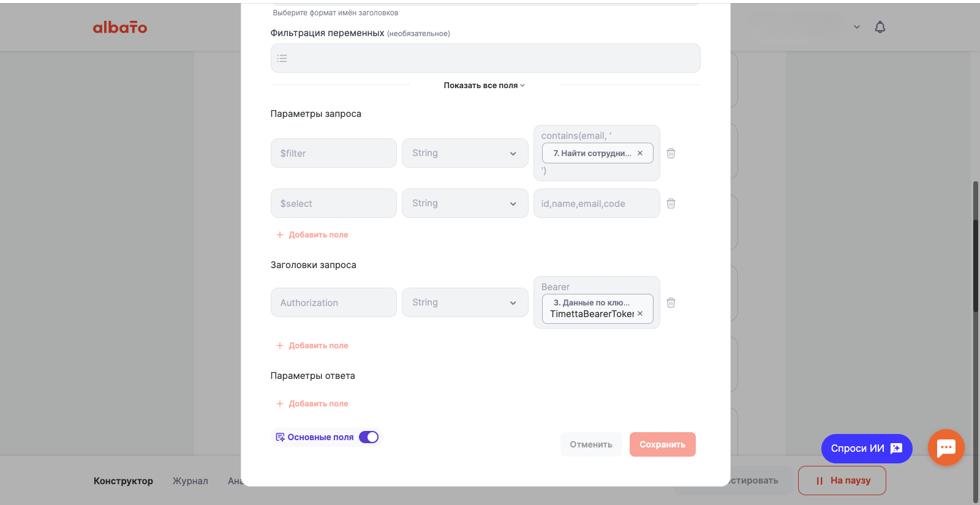The height and width of the screenshot is (505, 980).
Task: Click inside the $select input field
Action: 333,203
